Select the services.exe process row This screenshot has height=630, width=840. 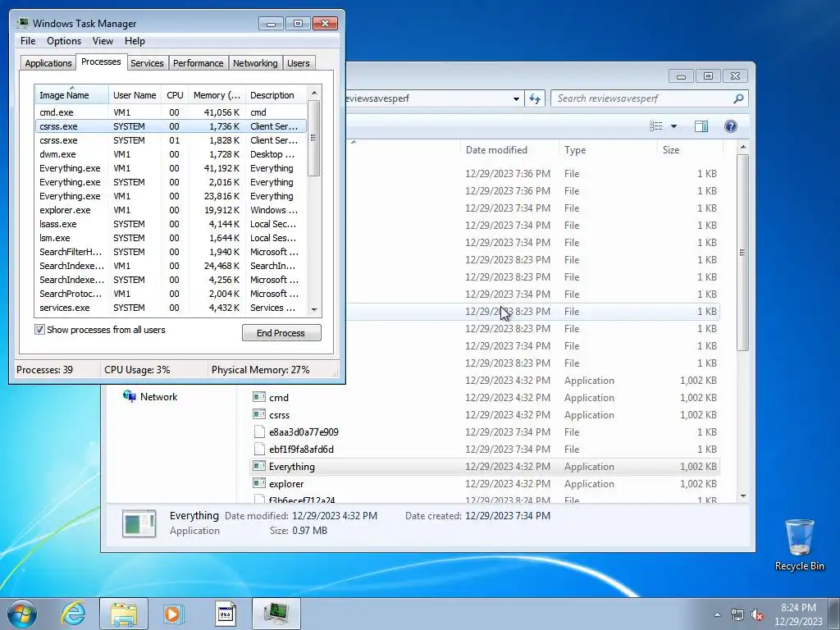(171, 308)
